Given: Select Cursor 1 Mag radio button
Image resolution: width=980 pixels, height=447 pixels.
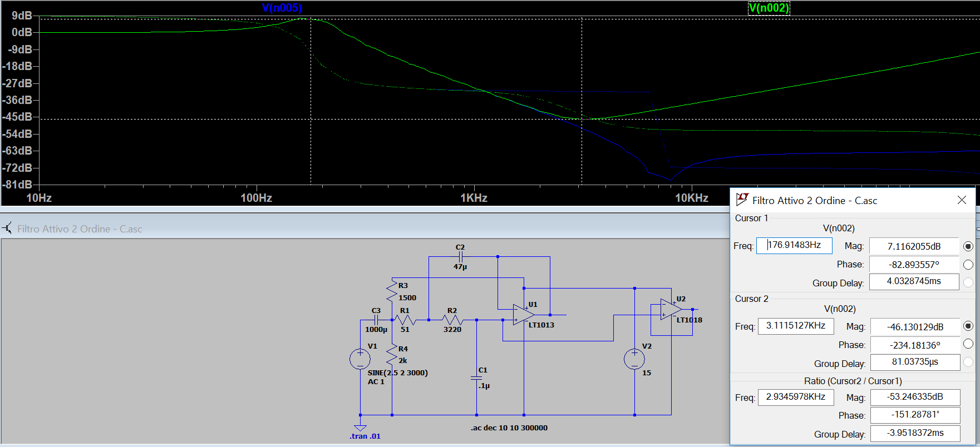Looking at the screenshot, I should (968, 246).
